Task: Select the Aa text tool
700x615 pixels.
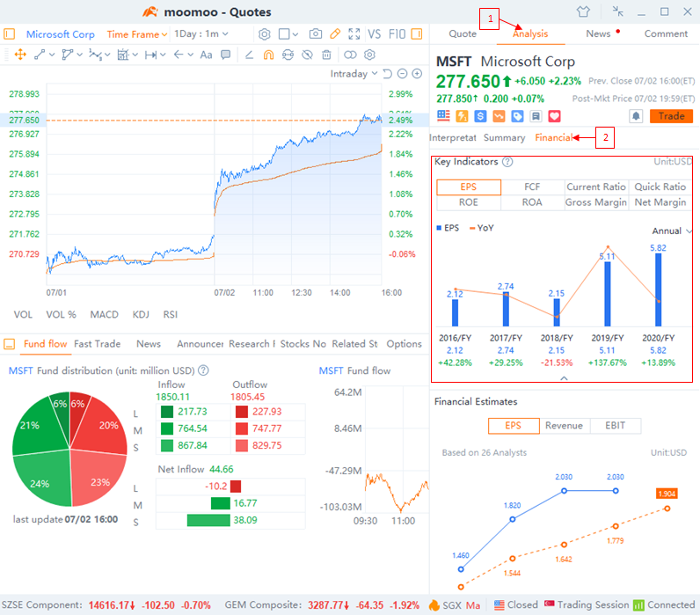Action: [206, 55]
